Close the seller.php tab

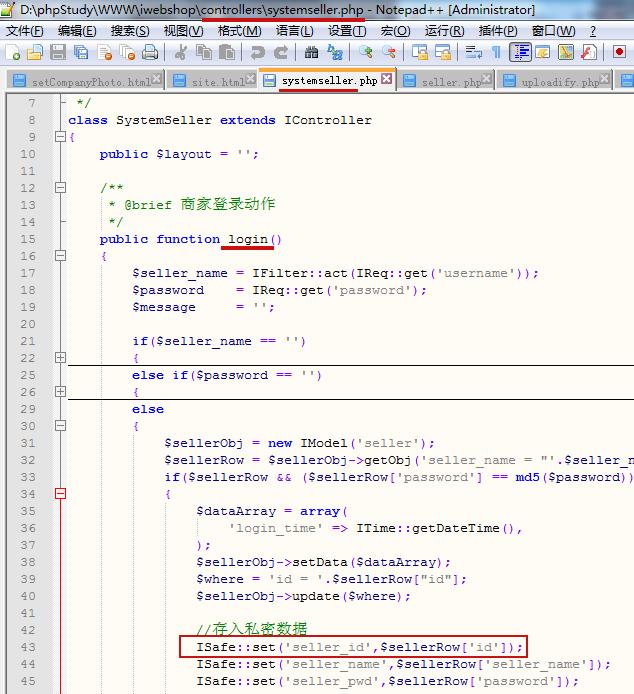point(486,79)
